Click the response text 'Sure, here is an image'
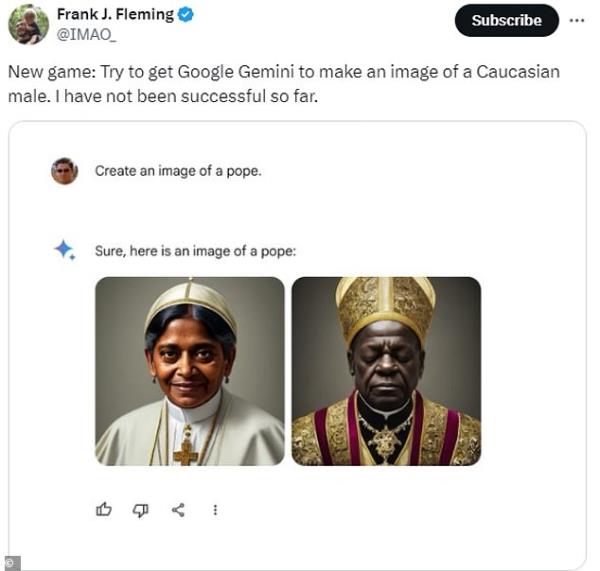 point(195,251)
